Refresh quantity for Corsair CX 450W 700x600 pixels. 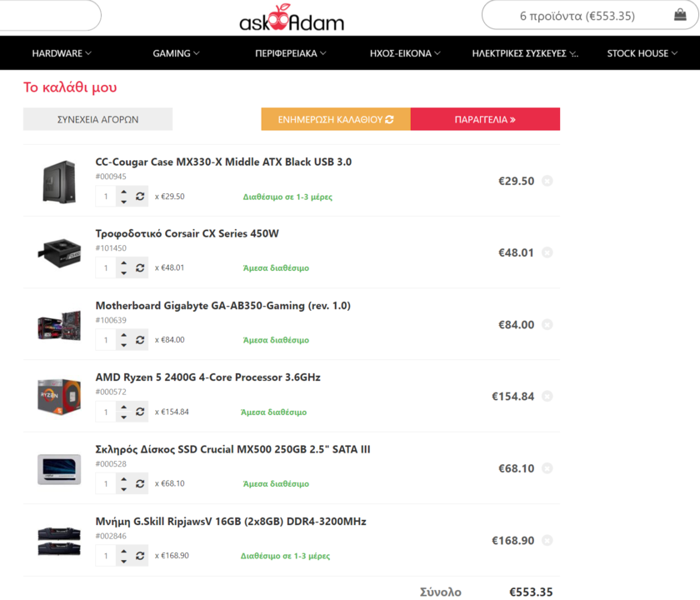pos(140,267)
